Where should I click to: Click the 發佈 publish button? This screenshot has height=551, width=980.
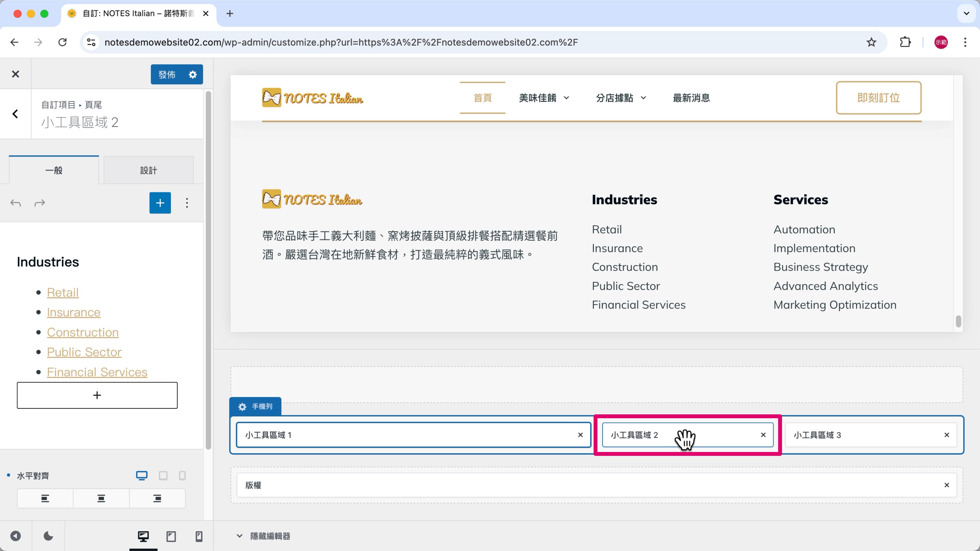[x=167, y=74]
